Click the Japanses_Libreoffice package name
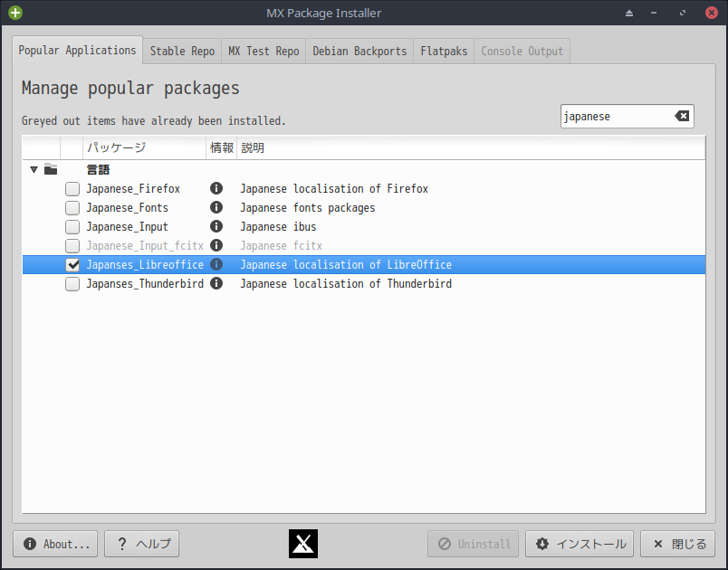 145,265
